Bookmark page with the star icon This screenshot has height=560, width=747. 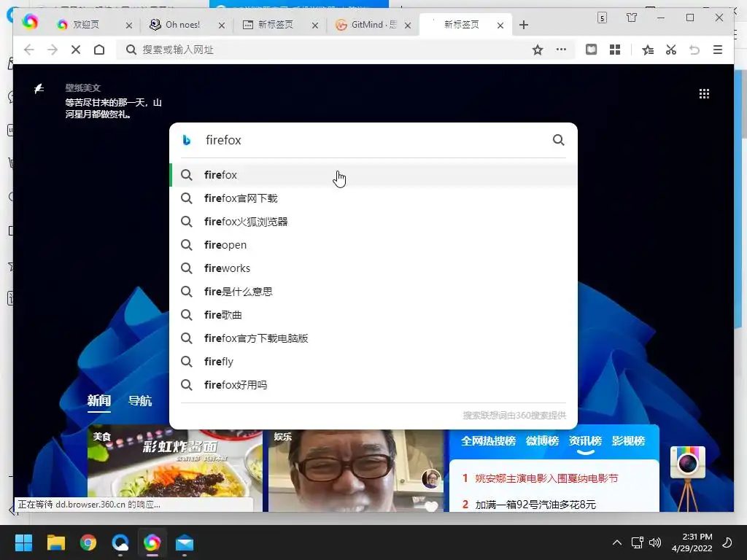point(538,50)
